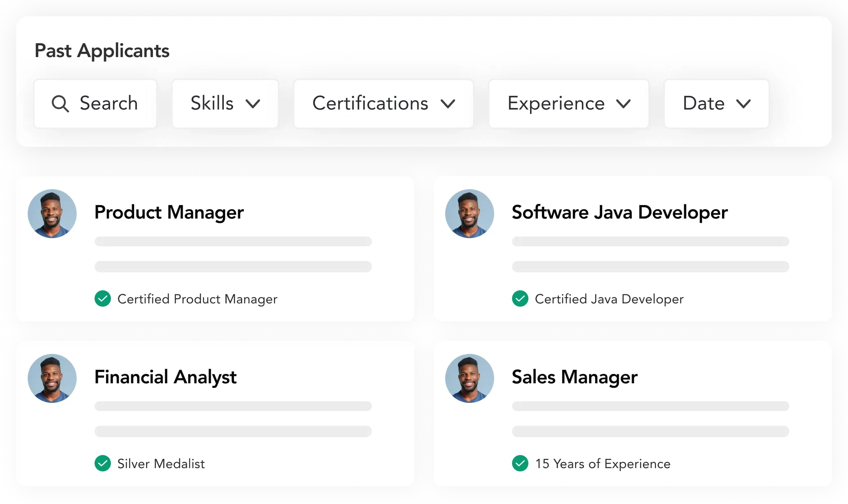Click the check badge next to 15 Years of Experience

click(x=521, y=464)
